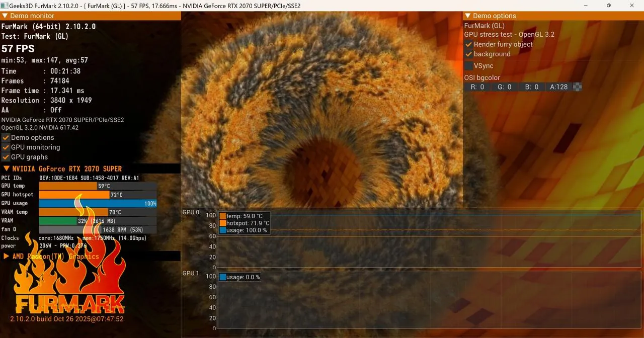The image size is (644, 338).
Task: Click the fan 0 RPM bar
Action: click(x=98, y=229)
